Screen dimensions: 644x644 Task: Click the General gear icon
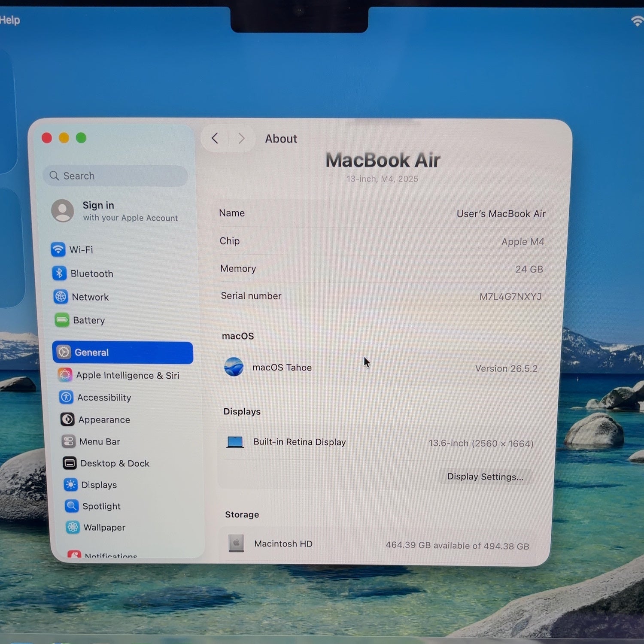[64, 352]
